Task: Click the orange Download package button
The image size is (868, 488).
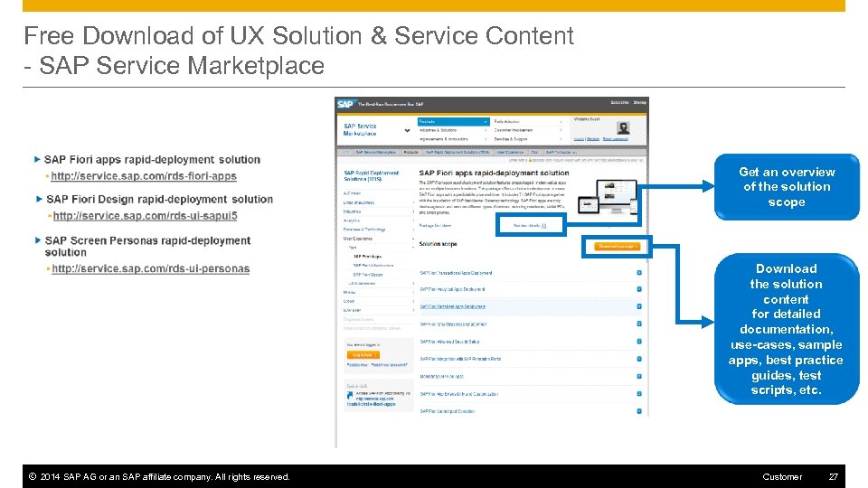Action: coord(617,246)
